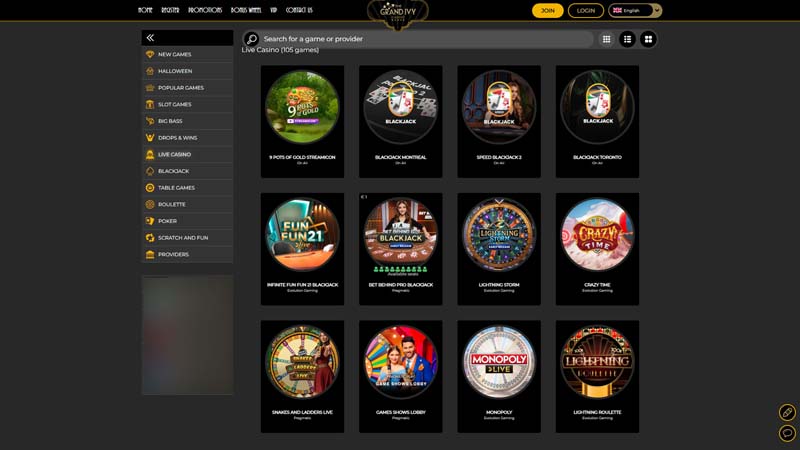Click the Drops & Wins icon
Image resolution: width=800 pixels, height=450 pixels.
pos(150,138)
